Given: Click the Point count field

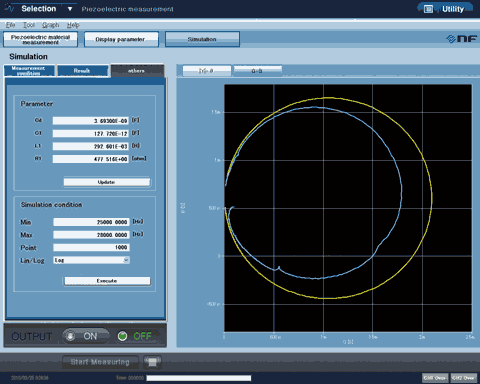Looking at the screenshot, I should [91, 247].
